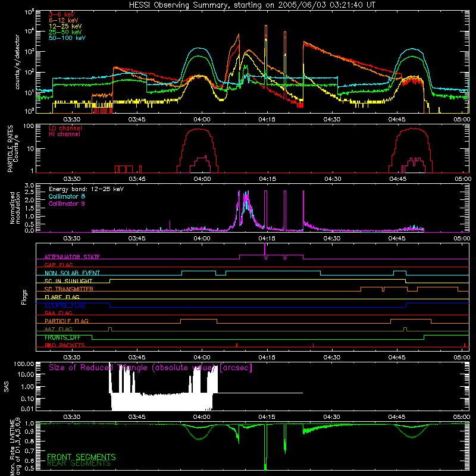Click the 04:15 tick label under the Flags panel
Image resolution: width=476 pixels, height=476 pixels.
click(267, 358)
